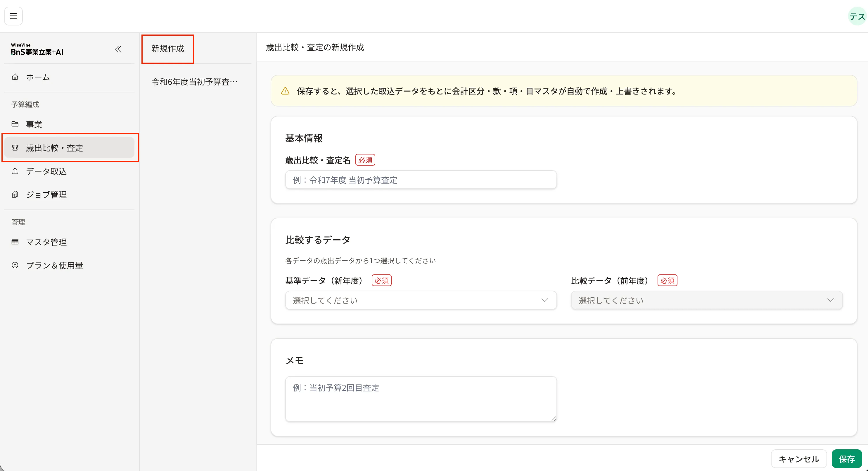Open マスタ管理 page
Screen dimensions: 868x471
[x=69, y=242]
